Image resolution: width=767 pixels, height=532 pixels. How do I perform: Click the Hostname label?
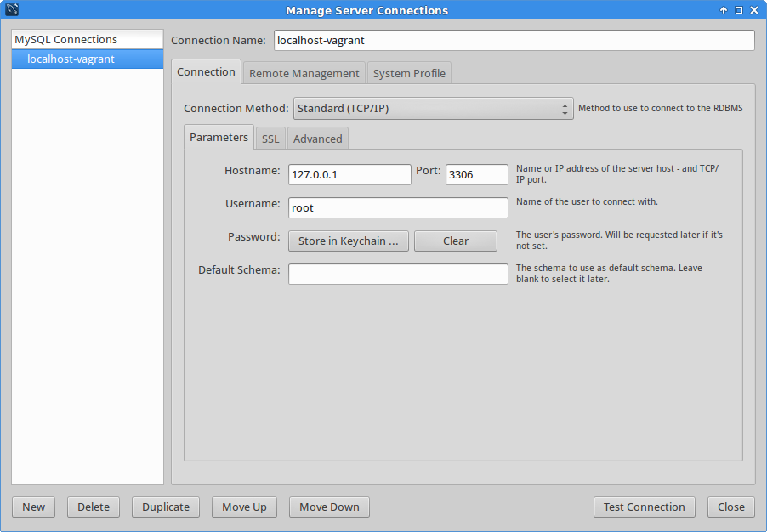253,171
